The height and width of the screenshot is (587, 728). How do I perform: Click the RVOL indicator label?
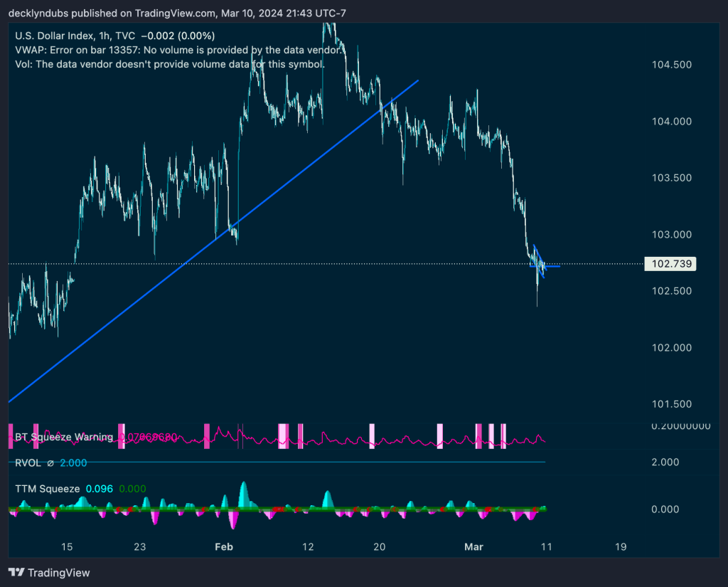coord(28,462)
